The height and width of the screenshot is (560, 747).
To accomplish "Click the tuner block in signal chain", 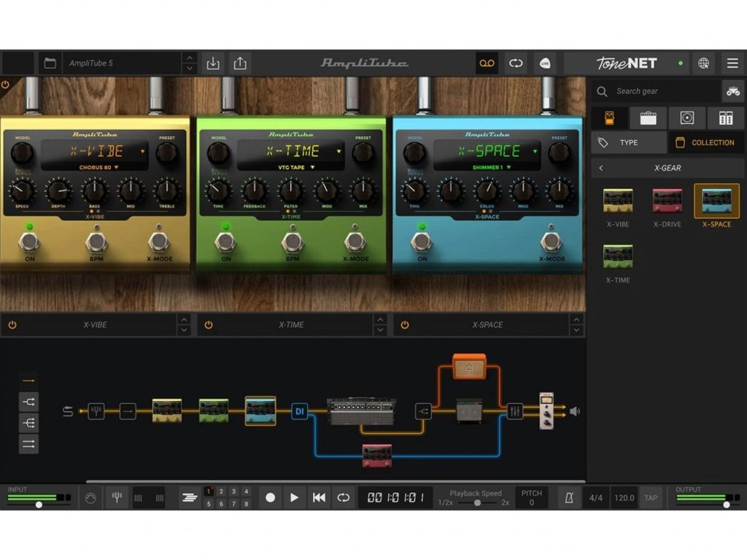I will (x=96, y=411).
